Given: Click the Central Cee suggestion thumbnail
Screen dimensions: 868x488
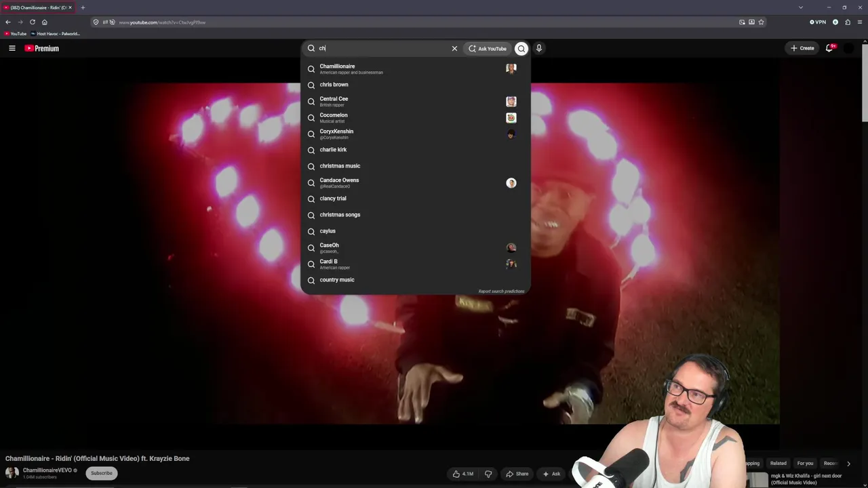Looking at the screenshot, I should tap(511, 101).
